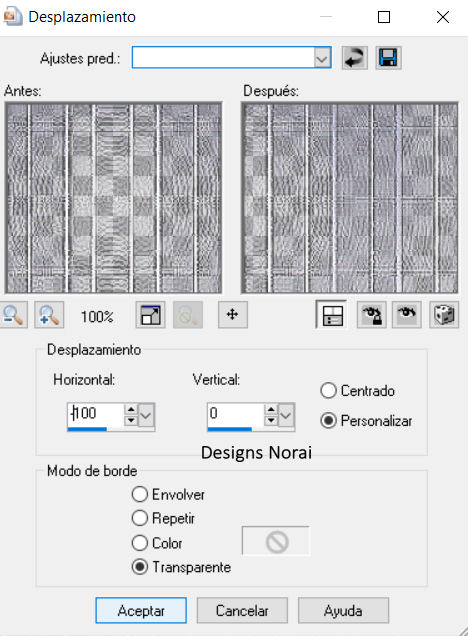Click the proof eye icon
468x636 pixels.
pos(407,315)
